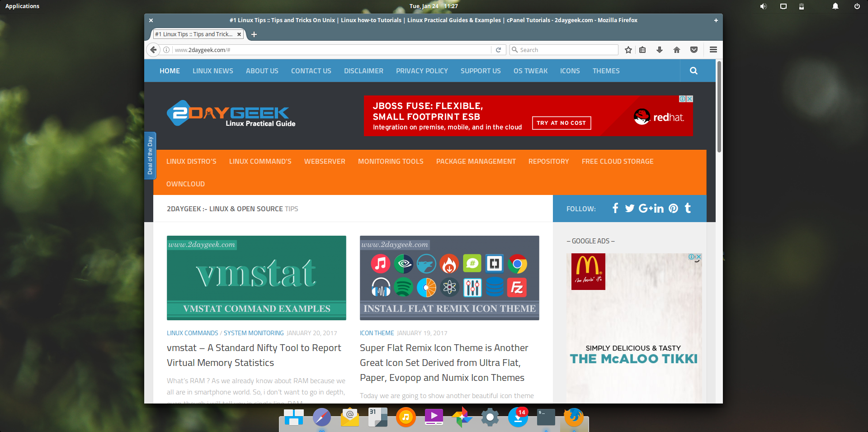Screen dimensions: 868x432
Task: Open OS TWEAK menu item
Action: coord(530,71)
